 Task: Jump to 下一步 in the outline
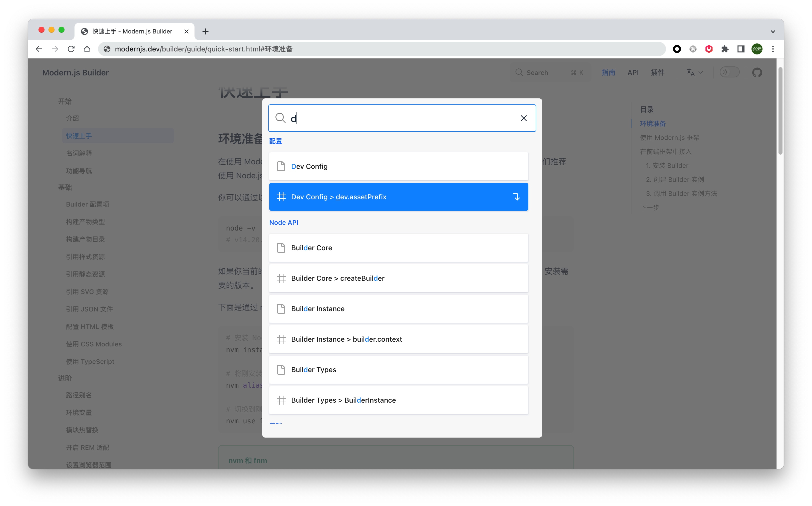coord(649,208)
